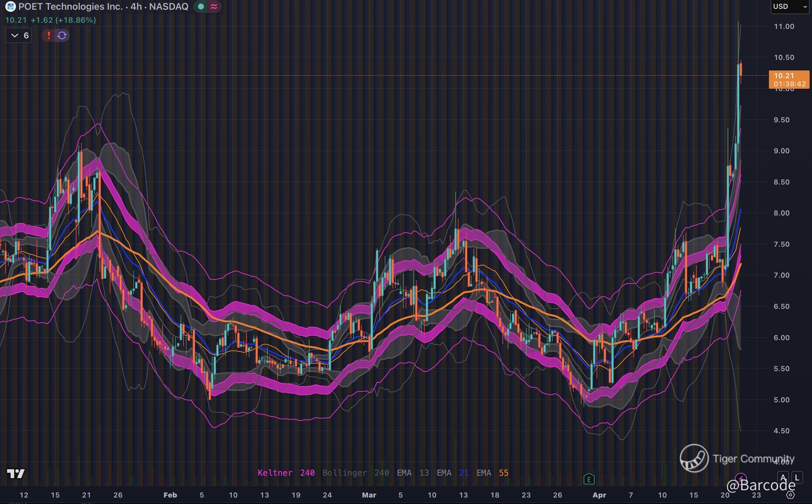Screen dimensions: 812x504
Task: Open the green earnings E marker
Action: (x=589, y=479)
